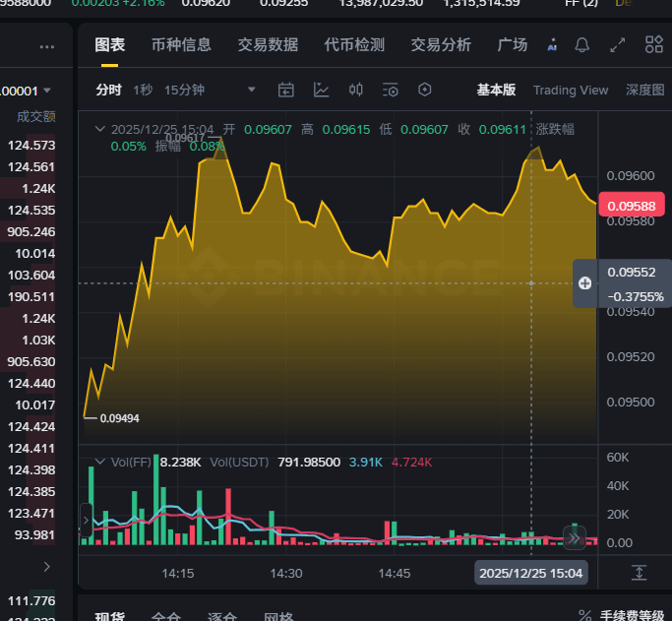The width and height of the screenshot is (672, 621).
Task: Open price alert bell icon
Action: [581, 44]
